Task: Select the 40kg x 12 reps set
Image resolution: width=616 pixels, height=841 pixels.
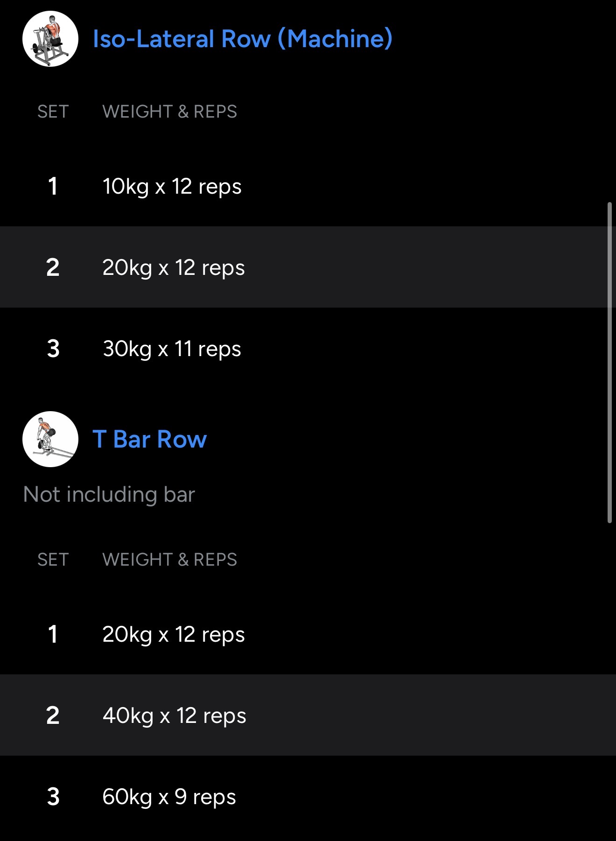Action: 174,715
